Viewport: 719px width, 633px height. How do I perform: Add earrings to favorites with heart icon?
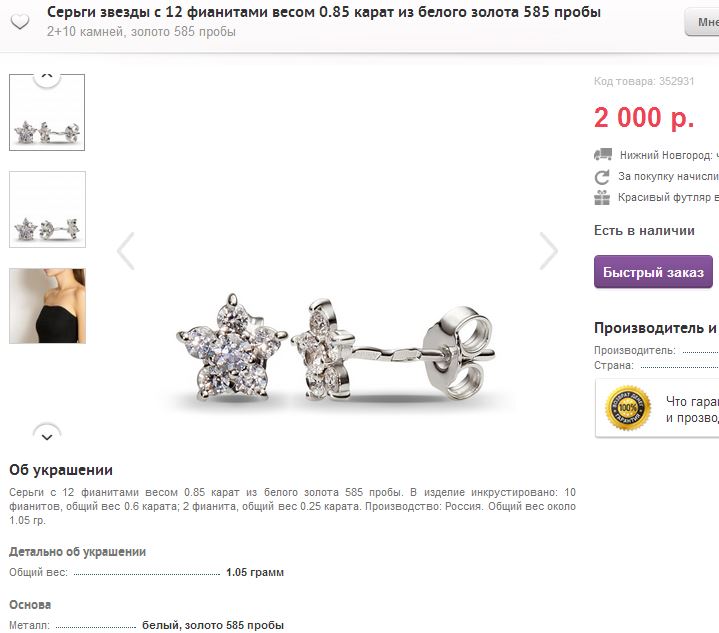point(20,21)
